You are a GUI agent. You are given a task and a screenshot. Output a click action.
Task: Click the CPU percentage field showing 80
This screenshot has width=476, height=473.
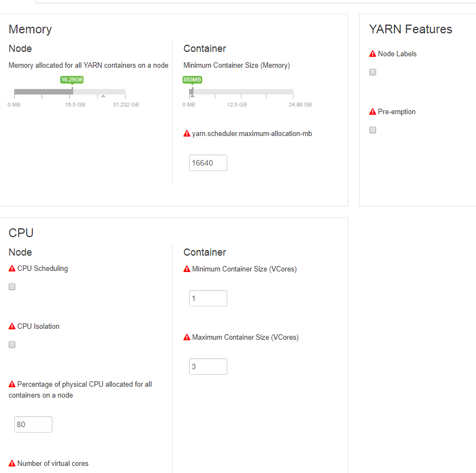(x=33, y=424)
